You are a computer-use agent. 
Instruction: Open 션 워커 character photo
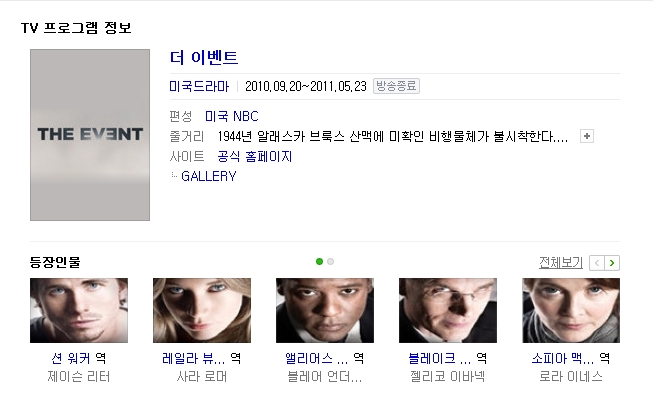[79, 311]
